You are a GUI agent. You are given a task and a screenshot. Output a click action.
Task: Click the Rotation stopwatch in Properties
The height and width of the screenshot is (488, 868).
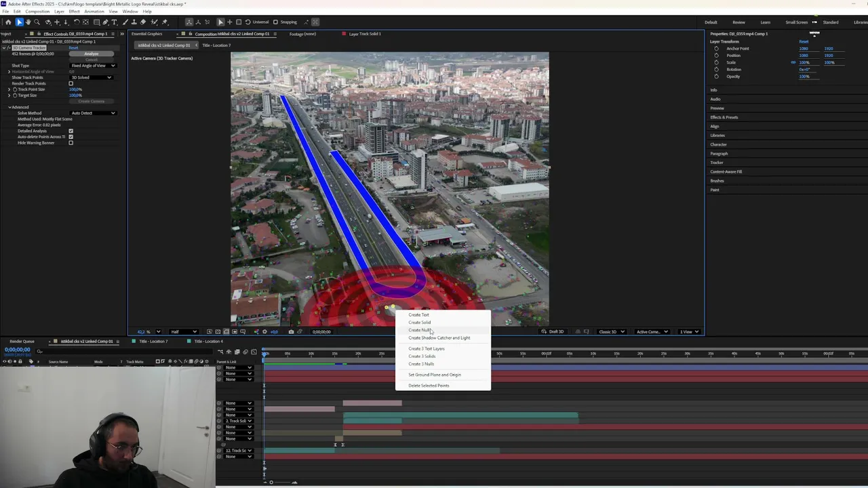[x=716, y=69]
